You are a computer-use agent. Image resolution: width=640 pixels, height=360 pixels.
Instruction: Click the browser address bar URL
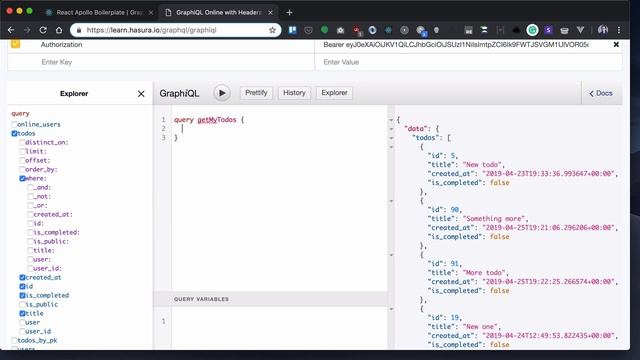tap(151, 30)
